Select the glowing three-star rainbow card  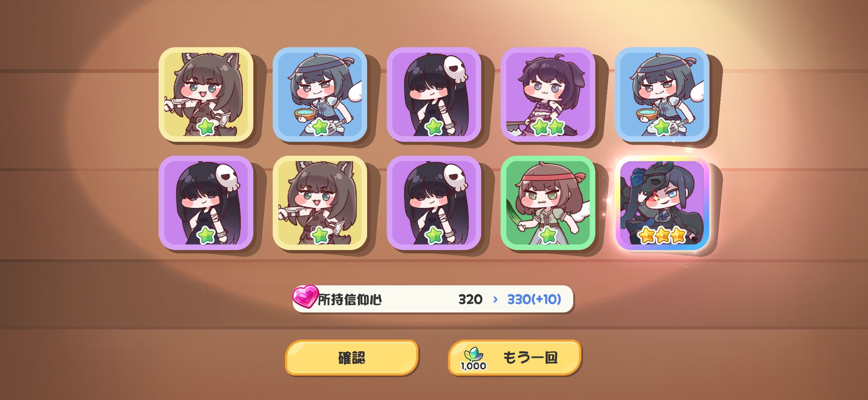tap(662, 203)
